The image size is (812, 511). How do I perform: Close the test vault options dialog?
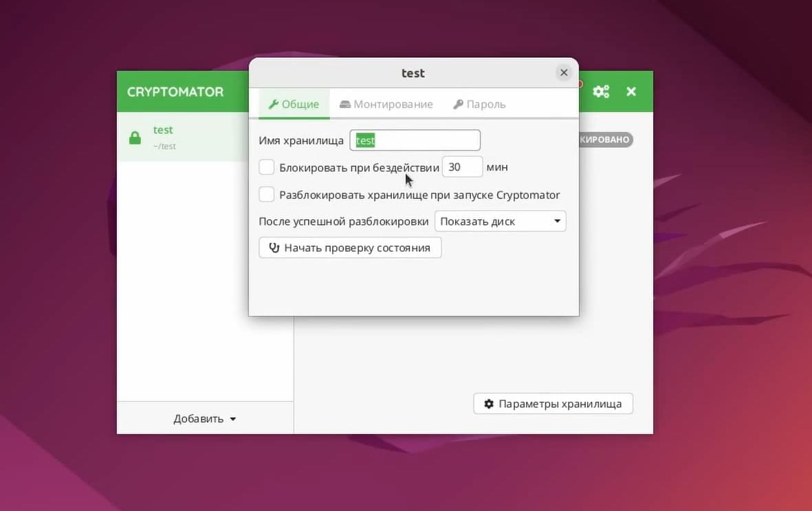tap(564, 72)
